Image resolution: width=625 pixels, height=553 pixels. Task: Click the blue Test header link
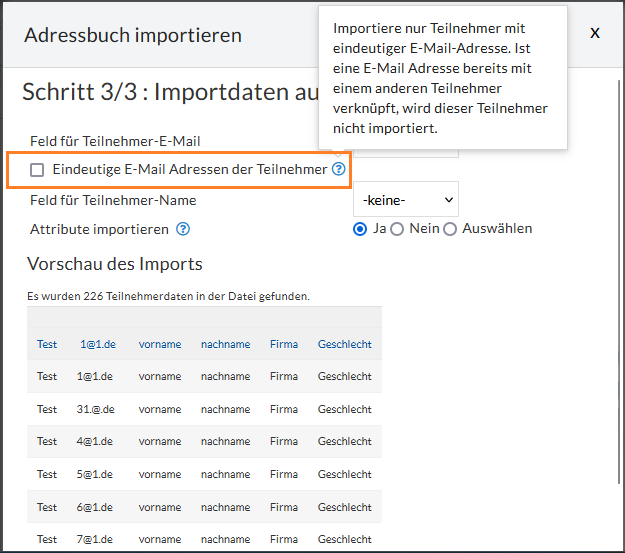coord(47,344)
